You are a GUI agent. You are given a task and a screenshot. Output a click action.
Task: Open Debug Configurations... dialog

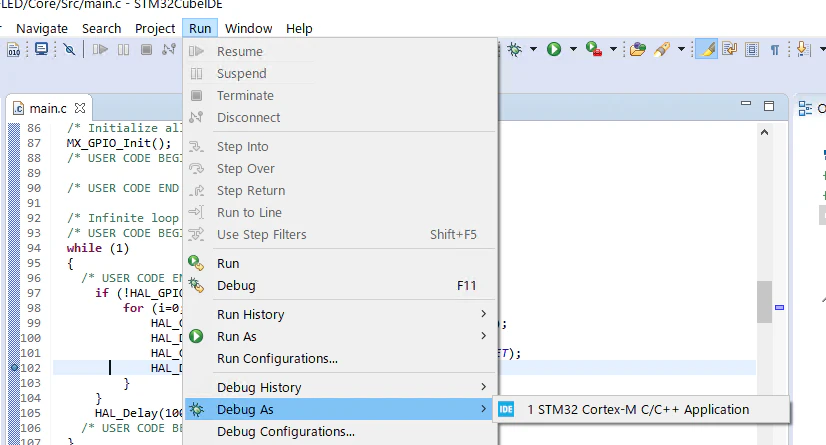[340, 432]
